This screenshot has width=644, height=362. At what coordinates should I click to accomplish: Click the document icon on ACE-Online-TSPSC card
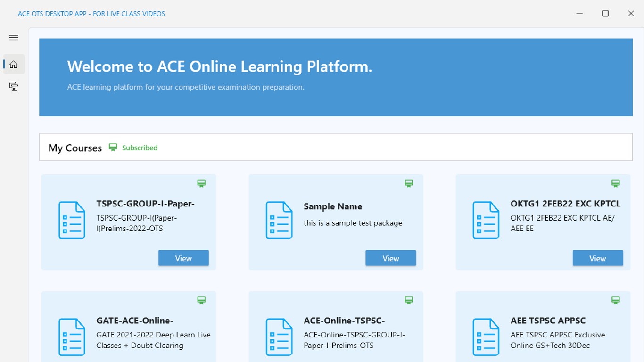(279, 337)
